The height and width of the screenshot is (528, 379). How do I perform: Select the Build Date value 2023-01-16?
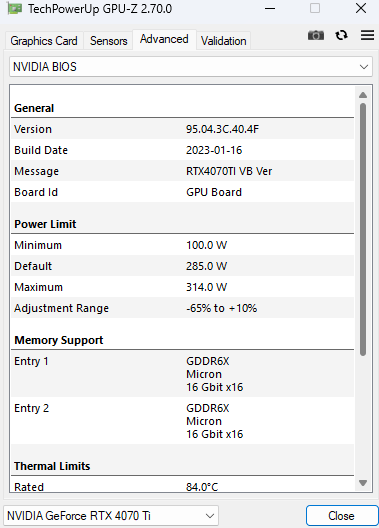tap(214, 150)
